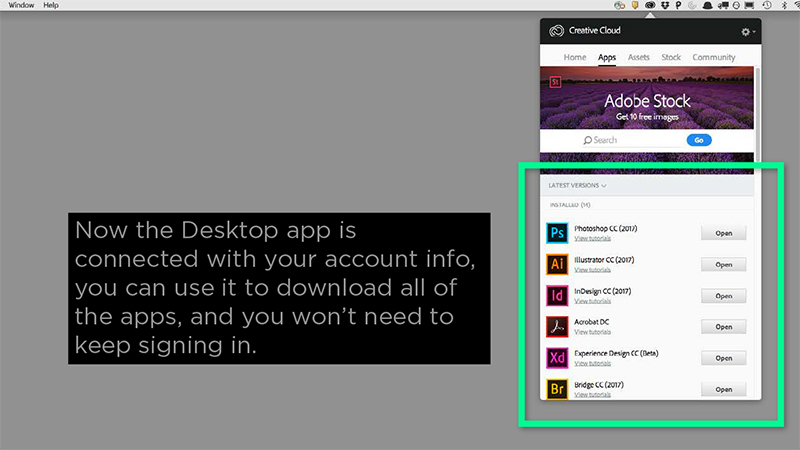Click the Creative Cloud panel scrollbar
This screenshot has width=800, height=450.
click(758, 114)
